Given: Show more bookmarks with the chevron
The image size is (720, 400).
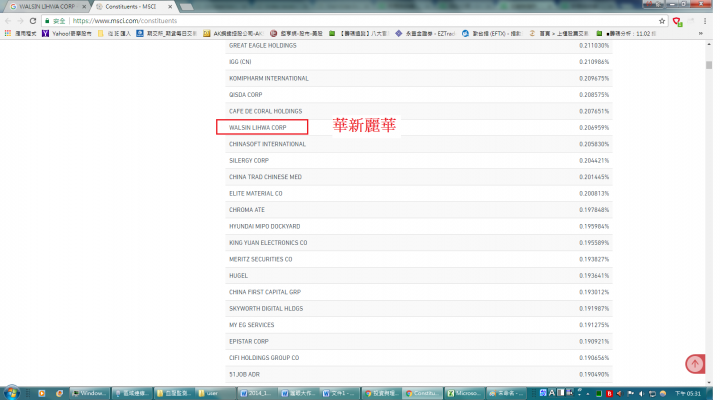Looking at the screenshot, I should (x=701, y=34).
